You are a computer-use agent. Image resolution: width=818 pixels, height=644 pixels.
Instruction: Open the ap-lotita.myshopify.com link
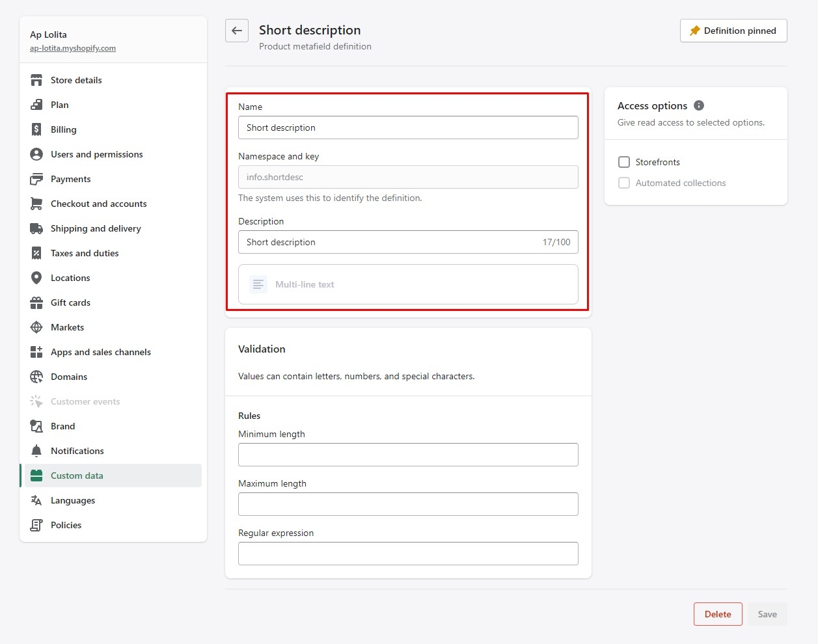click(73, 48)
